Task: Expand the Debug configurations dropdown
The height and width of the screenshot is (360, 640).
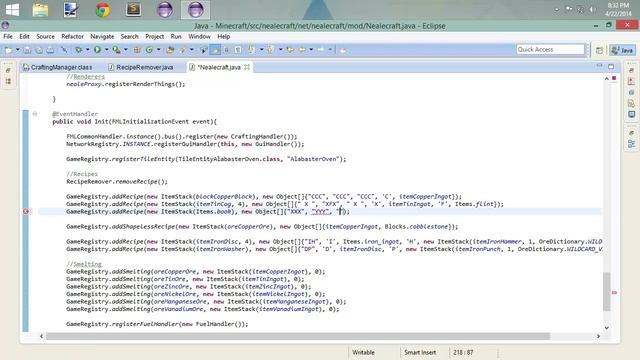Action: point(87,50)
